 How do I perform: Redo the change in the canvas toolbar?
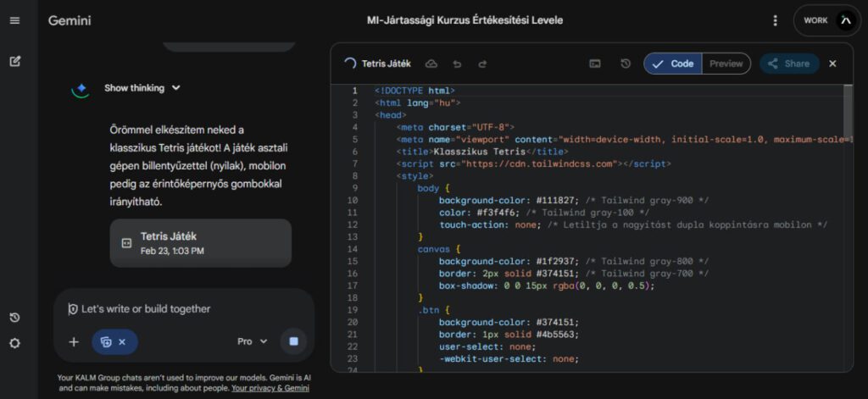pos(482,64)
